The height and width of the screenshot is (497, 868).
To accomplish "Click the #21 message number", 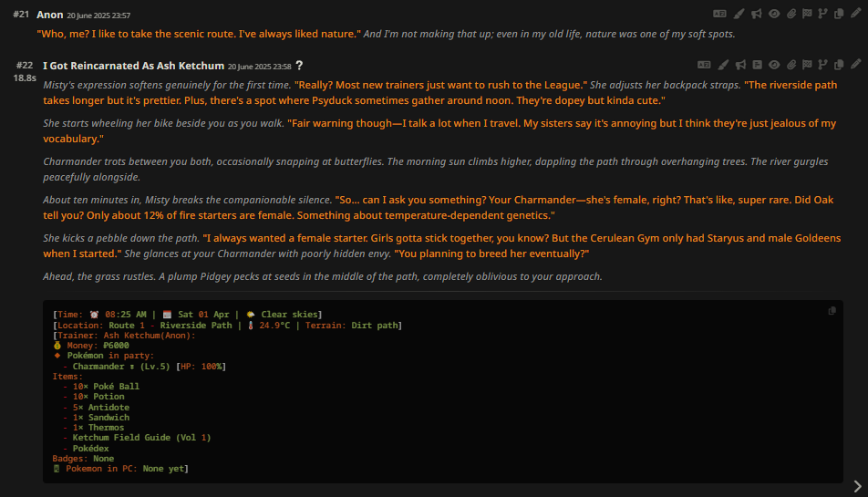I will tap(21, 14).
